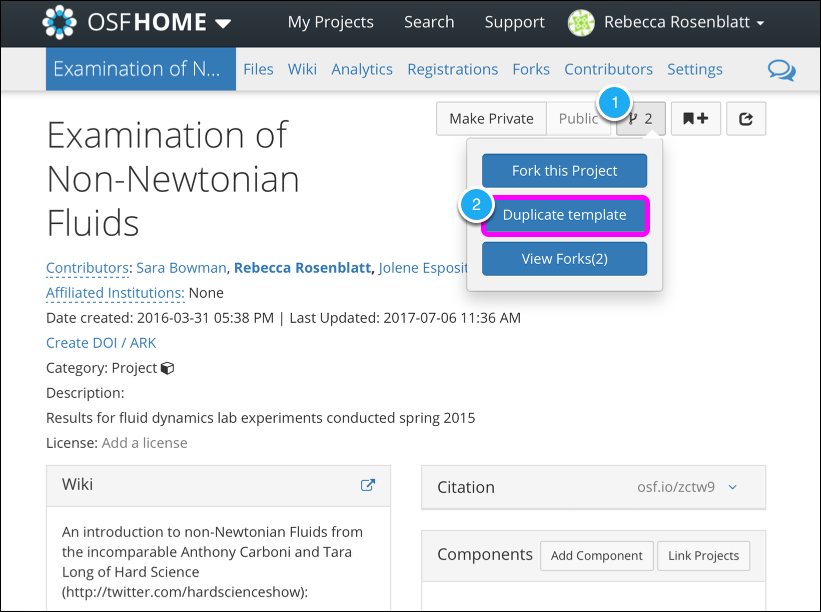Click the share arrow icon button
This screenshot has width=821, height=612.
pos(746,119)
